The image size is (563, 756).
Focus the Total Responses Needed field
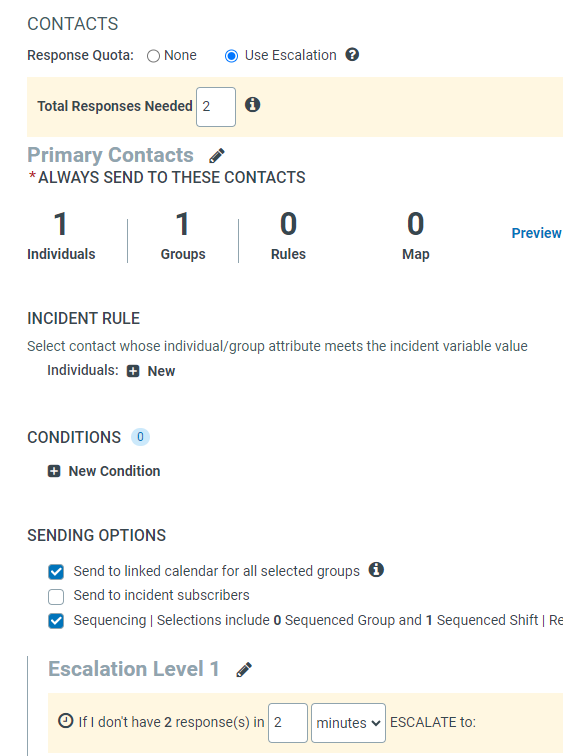click(216, 107)
